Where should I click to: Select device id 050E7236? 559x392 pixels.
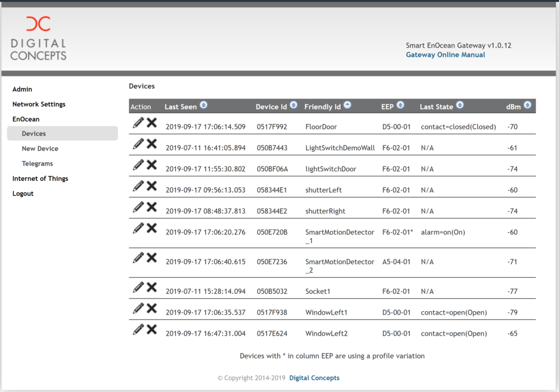pos(272,262)
